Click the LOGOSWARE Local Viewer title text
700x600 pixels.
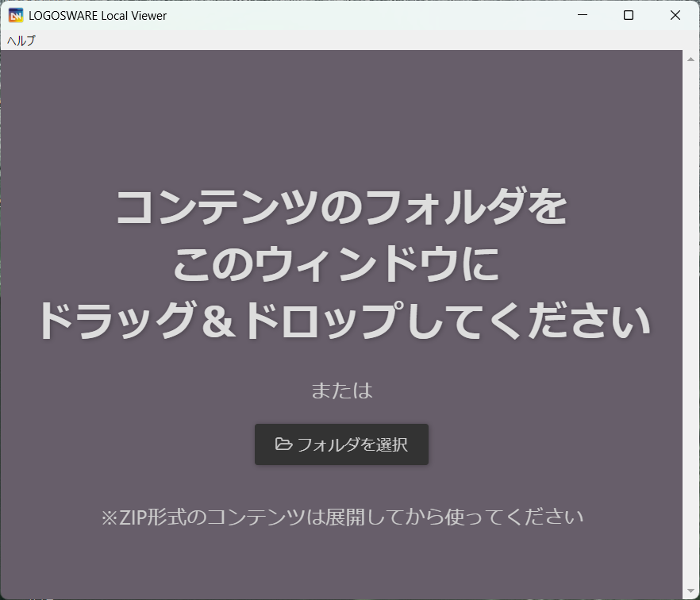(97, 14)
